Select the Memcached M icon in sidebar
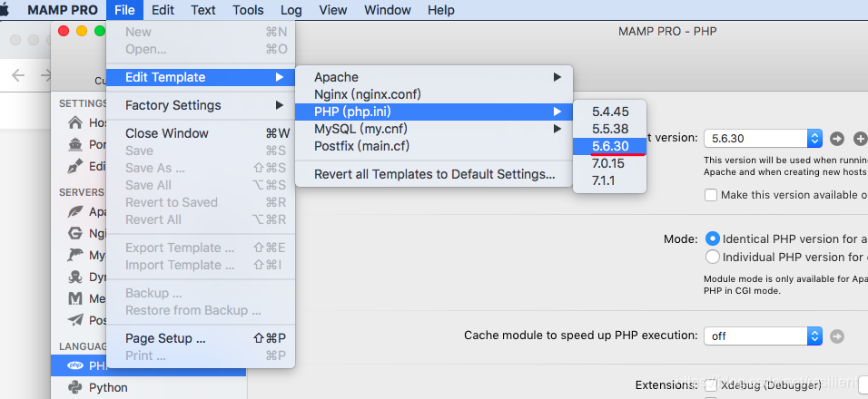 (x=74, y=298)
